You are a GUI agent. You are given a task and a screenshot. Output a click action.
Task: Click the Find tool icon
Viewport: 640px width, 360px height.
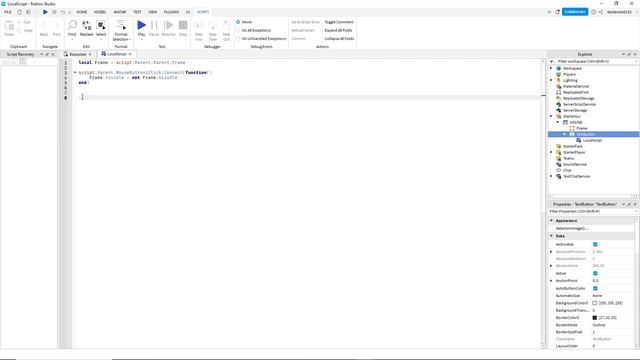[x=72, y=25]
